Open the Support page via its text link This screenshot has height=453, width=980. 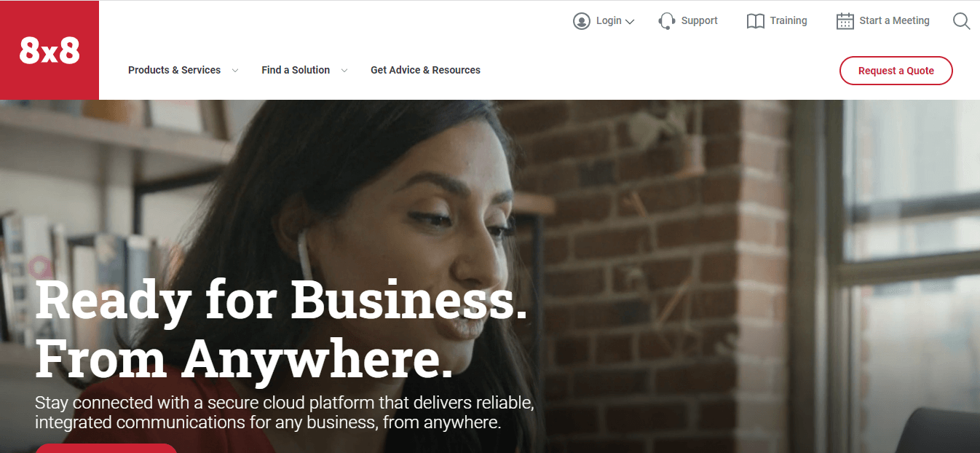coord(698,20)
